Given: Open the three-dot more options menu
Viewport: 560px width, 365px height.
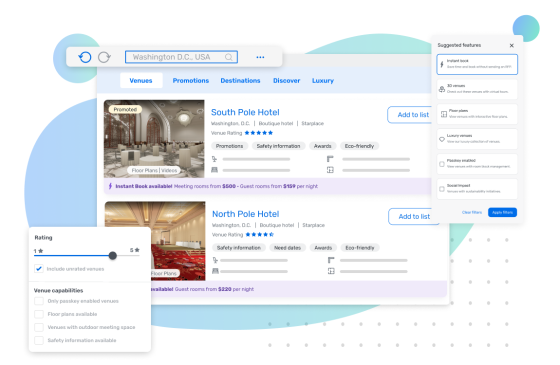Looking at the screenshot, I should [260, 57].
